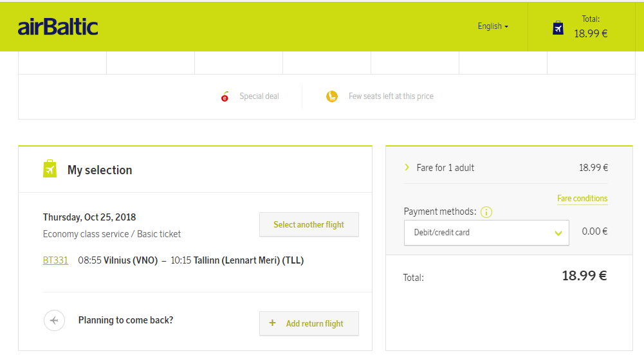Open the English language dropdown

click(x=493, y=26)
